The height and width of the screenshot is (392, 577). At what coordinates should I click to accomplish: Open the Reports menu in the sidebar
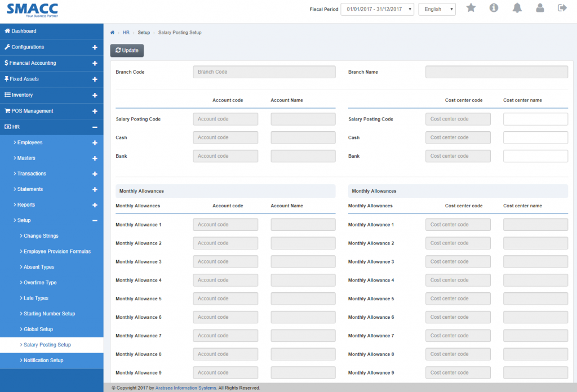click(x=25, y=204)
